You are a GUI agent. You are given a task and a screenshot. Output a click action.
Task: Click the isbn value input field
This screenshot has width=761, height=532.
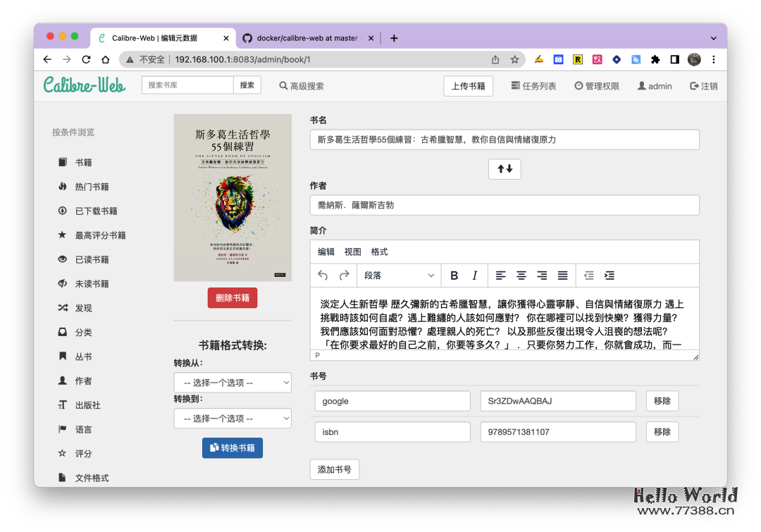557,432
